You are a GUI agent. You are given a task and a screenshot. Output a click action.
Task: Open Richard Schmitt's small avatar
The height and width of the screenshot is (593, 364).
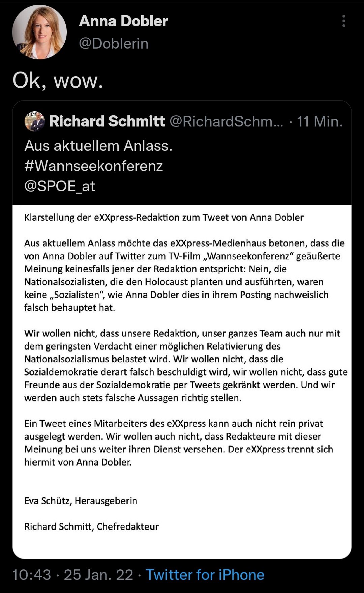click(x=35, y=121)
